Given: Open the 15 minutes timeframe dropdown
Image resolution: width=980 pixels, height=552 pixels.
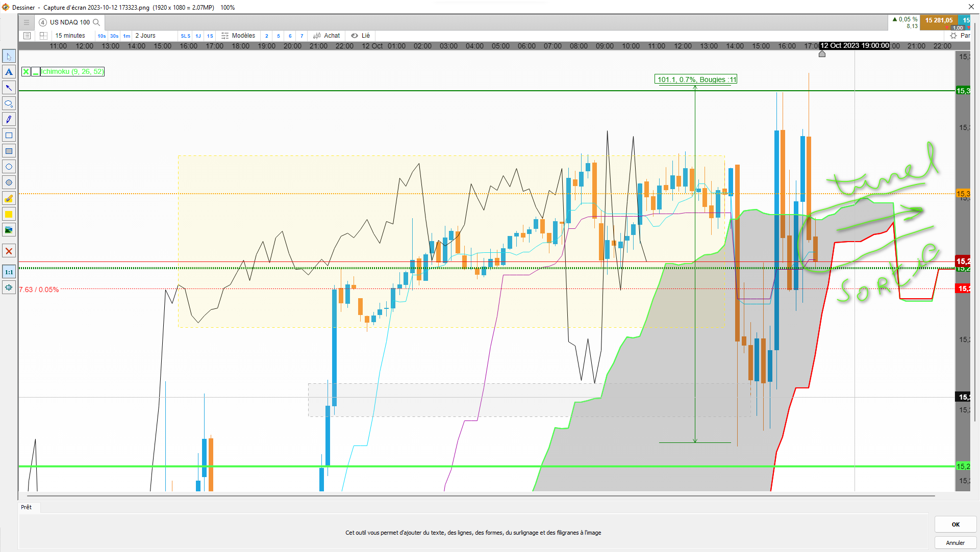Looking at the screenshot, I should coord(70,36).
